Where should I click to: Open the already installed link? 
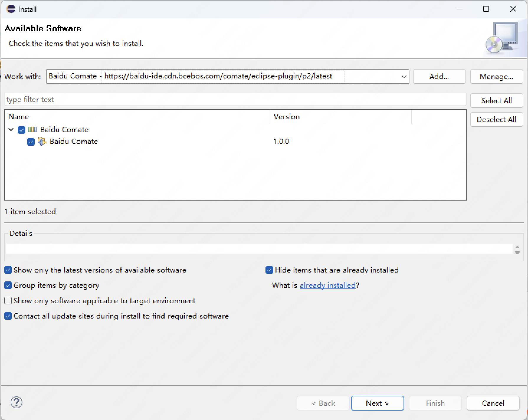tap(327, 285)
